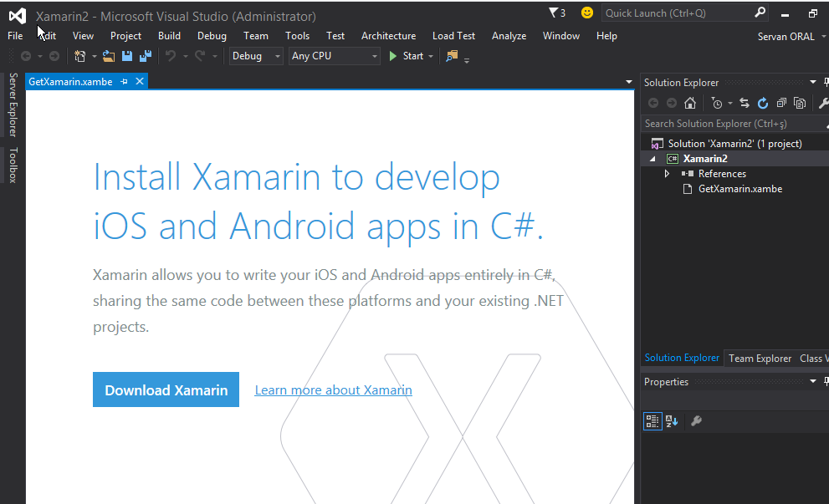Click the Undo arrow icon
Viewport: 829px width, 504px height.
pyautogui.click(x=171, y=55)
